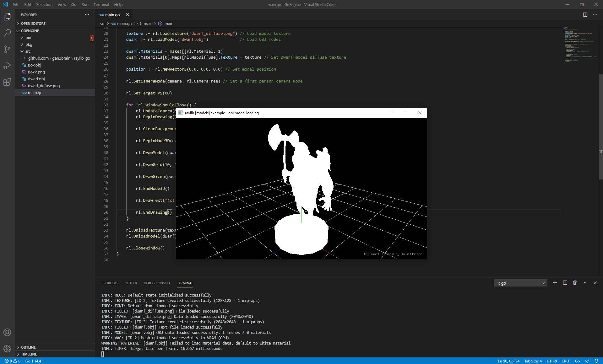
Task: Click Go 1.14.4 version in status bar
Action: coord(33,361)
